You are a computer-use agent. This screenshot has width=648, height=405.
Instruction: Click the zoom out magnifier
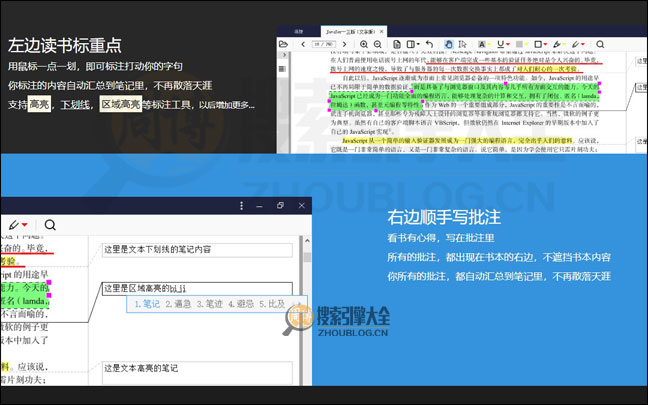[x=378, y=45]
